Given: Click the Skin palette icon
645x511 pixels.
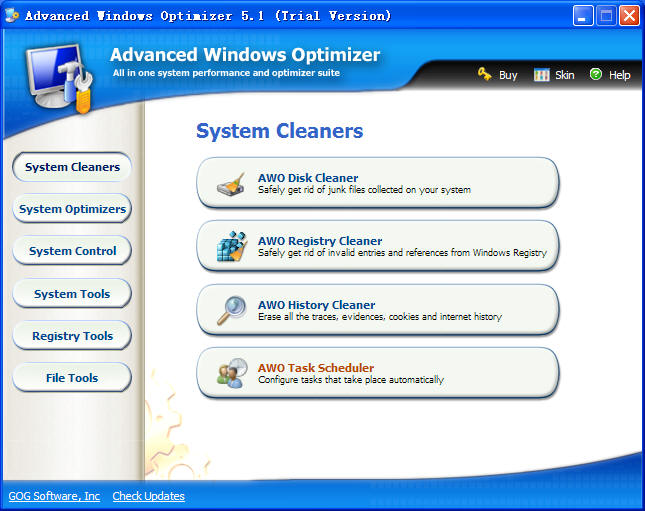Looking at the screenshot, I should pyautogui.click(x=541, y=75).
